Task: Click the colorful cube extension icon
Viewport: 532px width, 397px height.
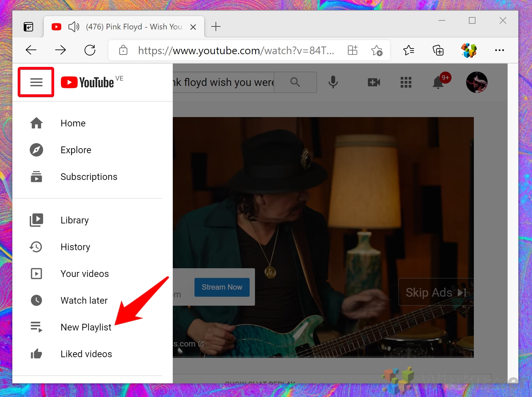Action: (x=469, y=51)
